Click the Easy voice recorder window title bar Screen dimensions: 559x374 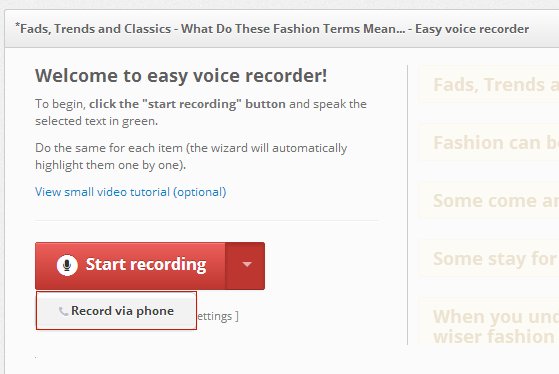pos(282,29)
